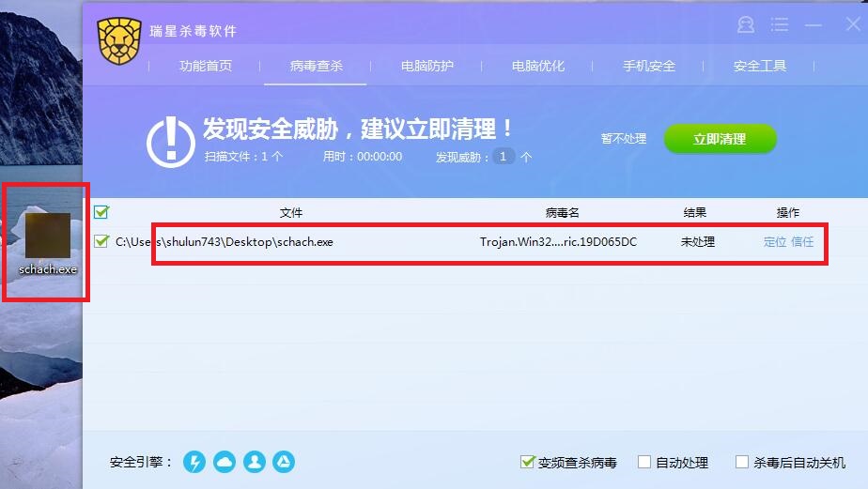868x489 pixels.
Task: Click 信任 link for schach.exe
Action: [802, 242]
